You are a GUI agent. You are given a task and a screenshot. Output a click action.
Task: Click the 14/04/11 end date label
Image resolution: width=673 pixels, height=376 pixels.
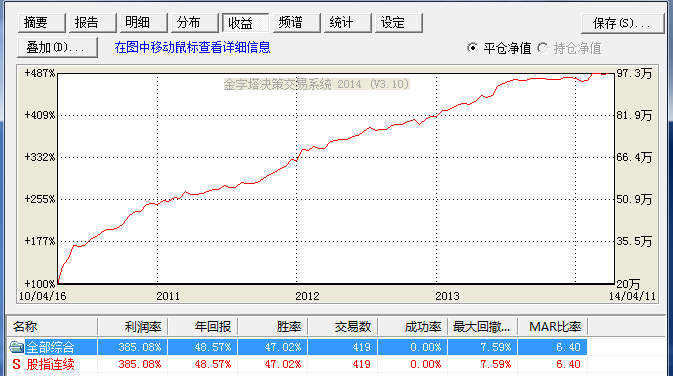(x=632, y=296)
